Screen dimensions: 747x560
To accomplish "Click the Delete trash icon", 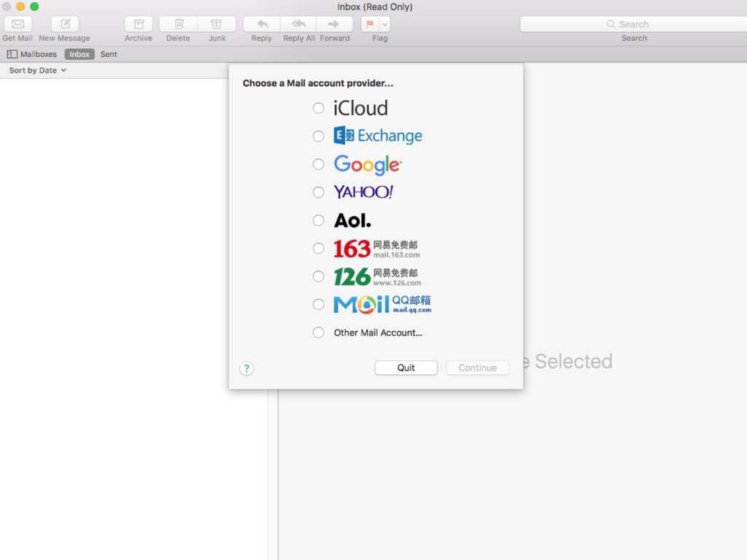I will point(179,24).
